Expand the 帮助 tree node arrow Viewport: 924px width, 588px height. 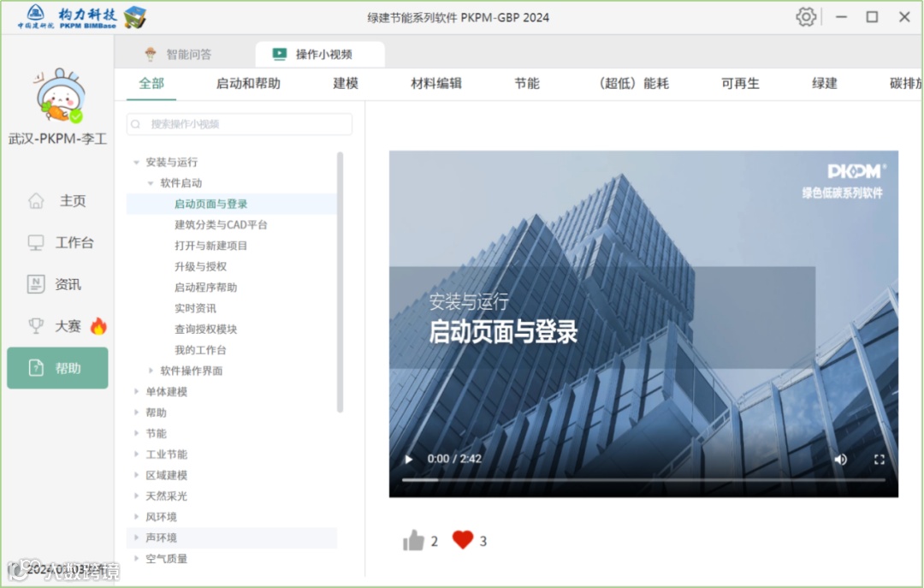tap(137, 413)
